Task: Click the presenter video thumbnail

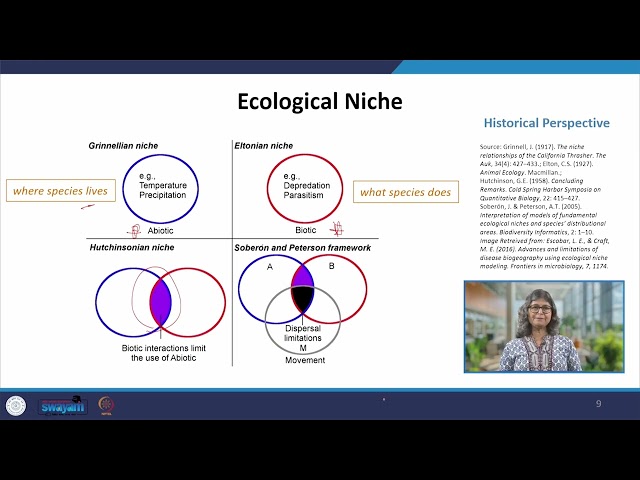Action: click(x=544, y=327)
